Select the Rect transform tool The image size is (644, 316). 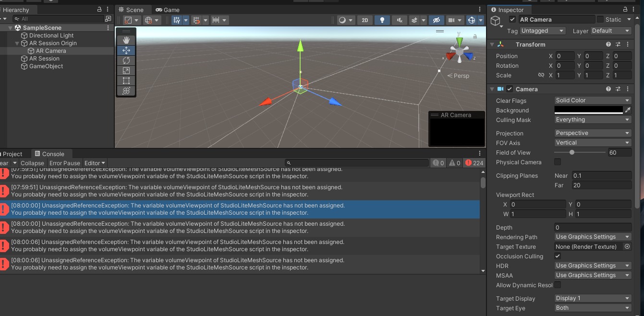point(126,81)
